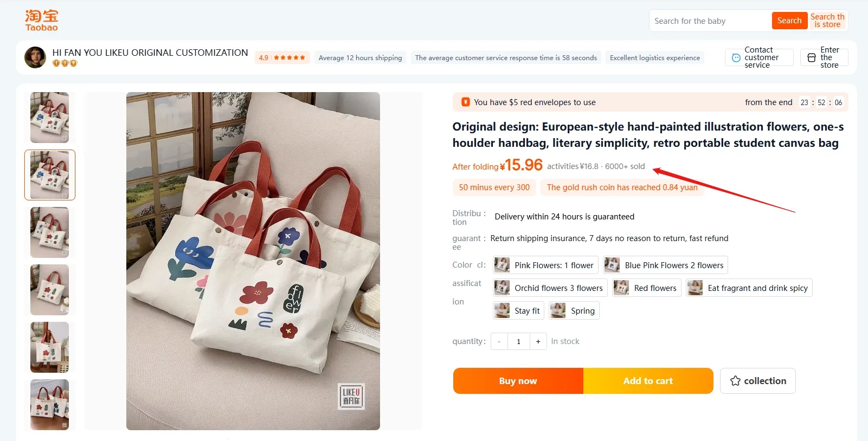The image size is (868, 441).
Task: Click the orange Search button
Action: (789, 21)
